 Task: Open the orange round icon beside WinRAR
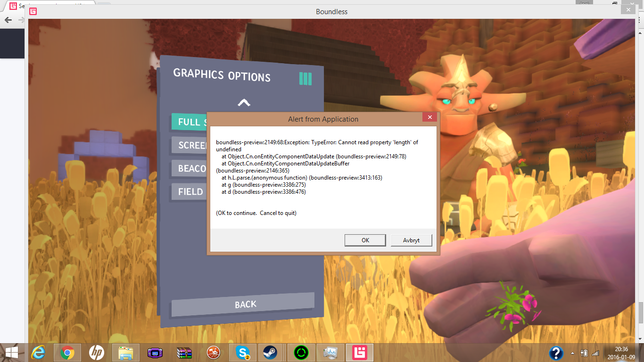214,353
